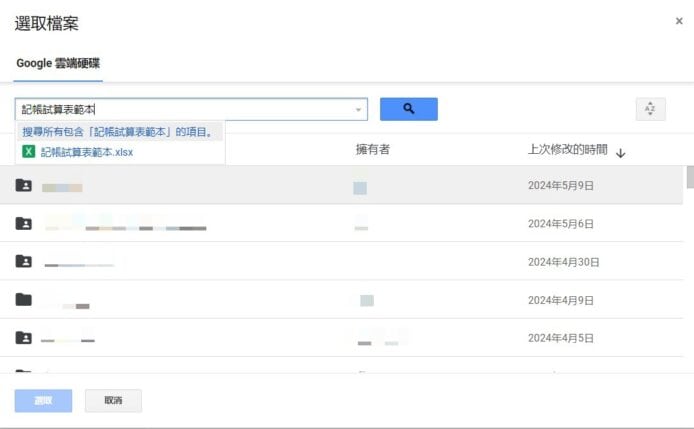This screenshot has width=694, height=429.
Task: Sort by 上次修改的時間 column header
Action: pos(567,150)
